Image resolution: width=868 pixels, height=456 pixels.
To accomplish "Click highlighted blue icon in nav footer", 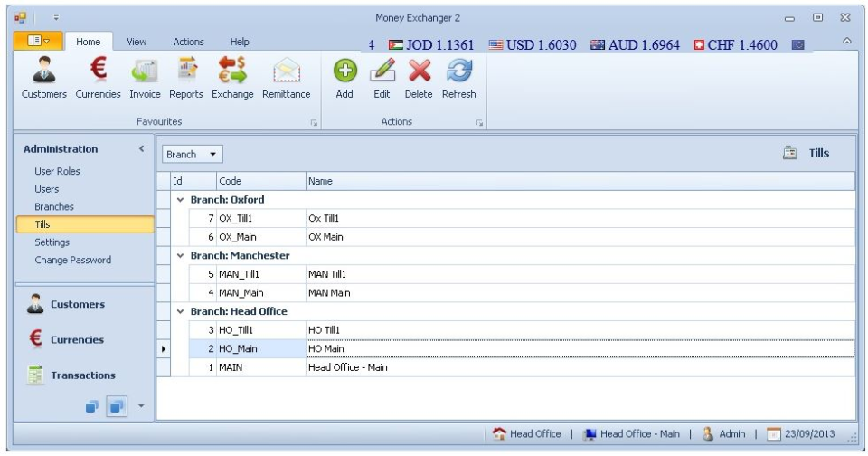I will coord(117,406).
